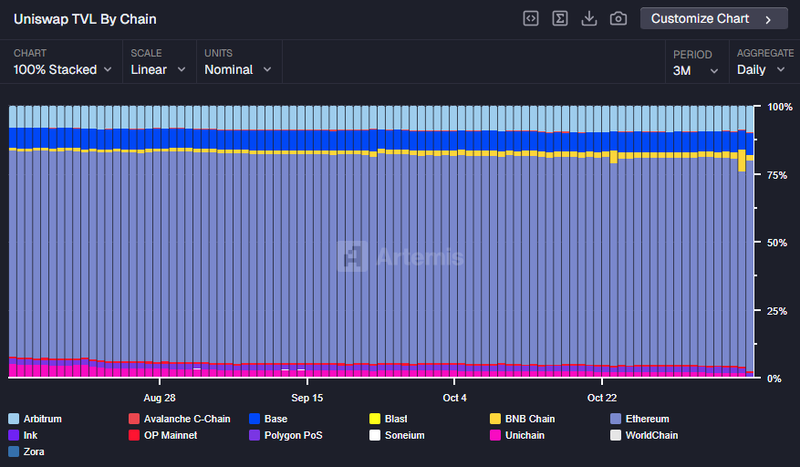800x467 pixels.
Task: Open the Customize Chart panel
Action: point(713,19)
